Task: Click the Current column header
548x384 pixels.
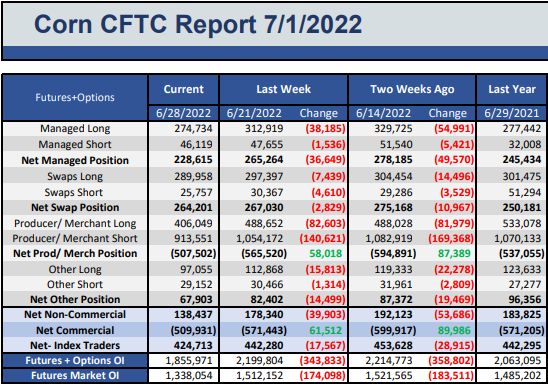Action: pos(183,89)
